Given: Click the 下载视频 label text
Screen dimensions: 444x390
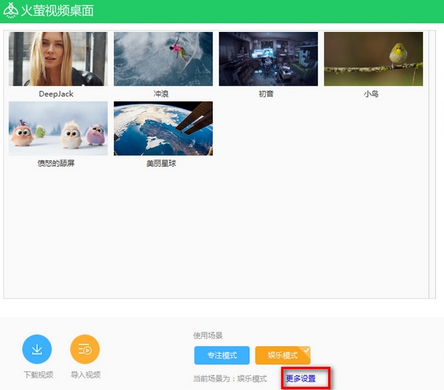Looking at the screenshot, I should pyautogui.click(x=38, y=375).
